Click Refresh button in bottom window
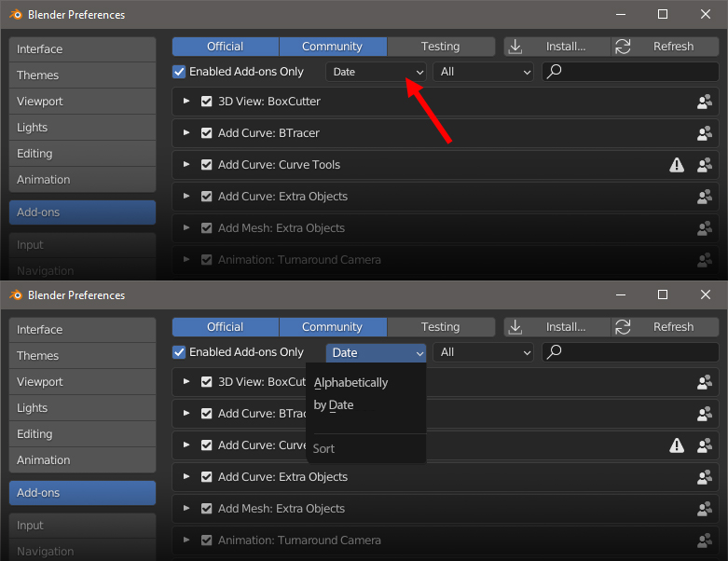 (x=665, y=327)
